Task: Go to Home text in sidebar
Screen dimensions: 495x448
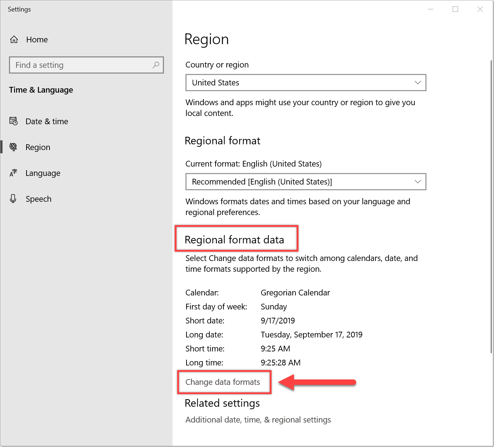Action: [x=37, y=39]
